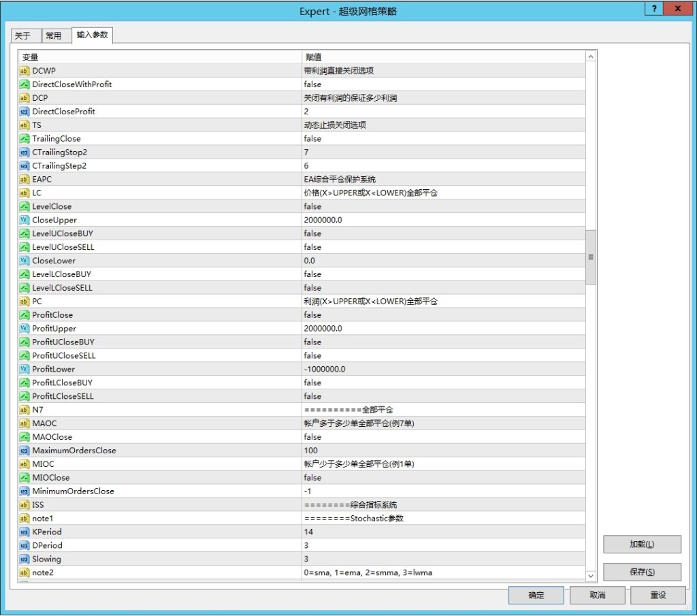
Task: Click the ProfitLower double type icon
Action: [x=25, y=369]
